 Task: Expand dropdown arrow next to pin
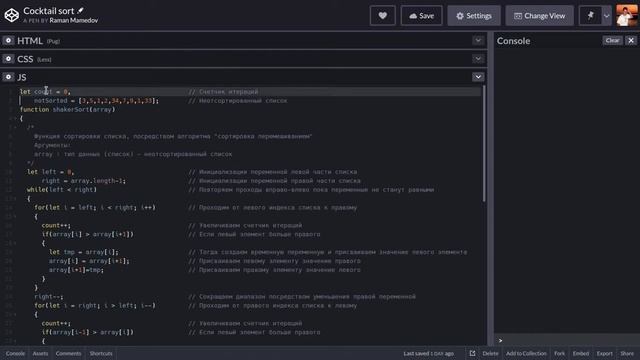(607, 16)
